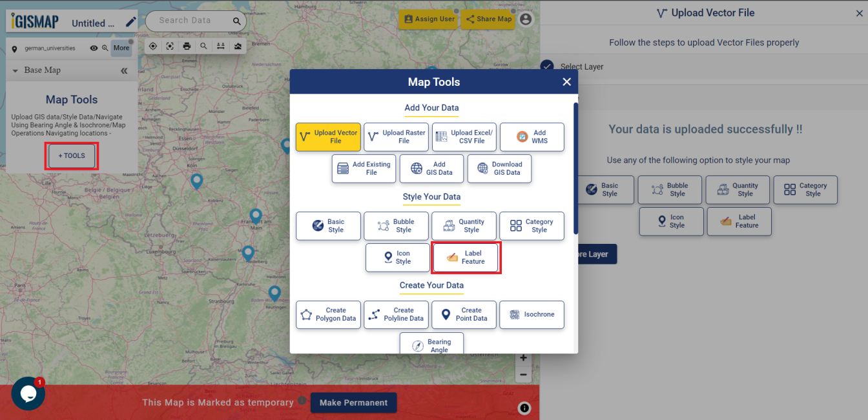Open Share Map options
This screenshot has height=420, width=868.
[488, 19]
